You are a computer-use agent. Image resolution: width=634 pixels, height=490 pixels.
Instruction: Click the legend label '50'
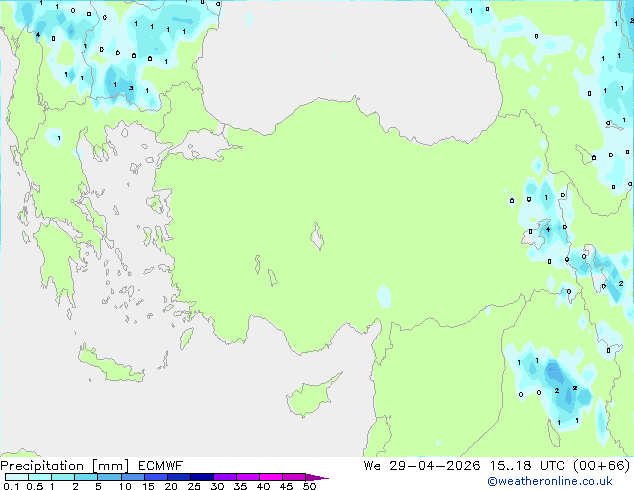pos(309,486)
